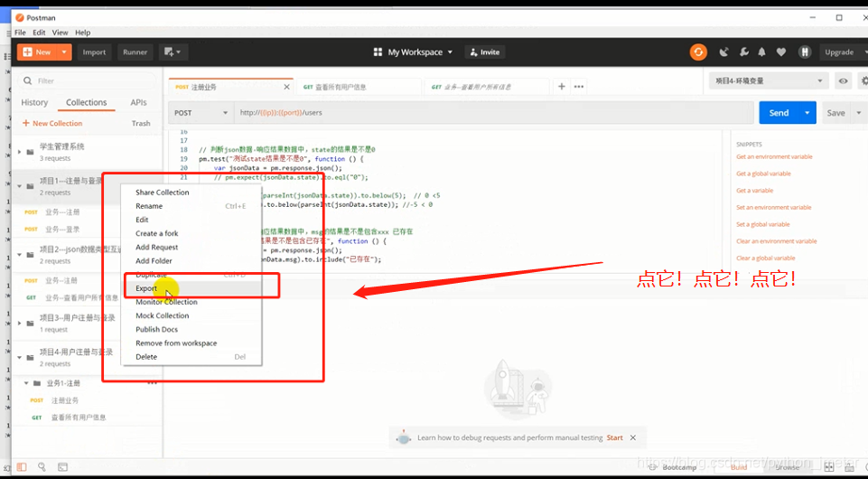The width and height of the screenshot is (868, 479).
Task: Open the user avatar 'H' menu
Action: pyautogui.click(x=805, y=52)
